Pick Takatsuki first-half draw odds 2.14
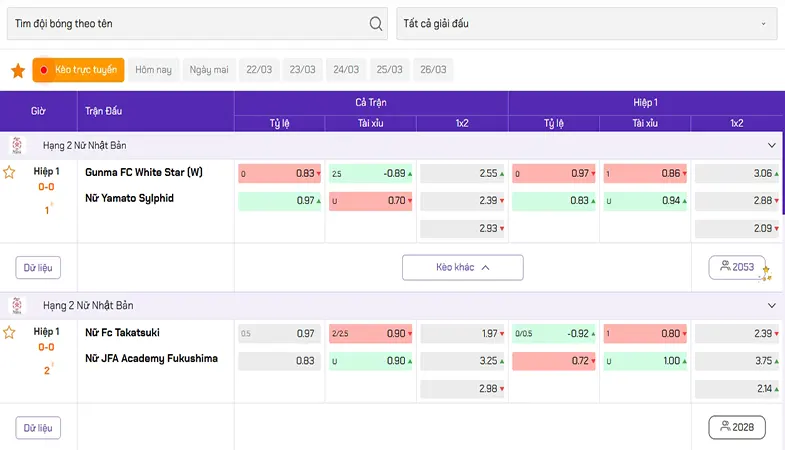785x450 pixels. [x=737, y=388]
